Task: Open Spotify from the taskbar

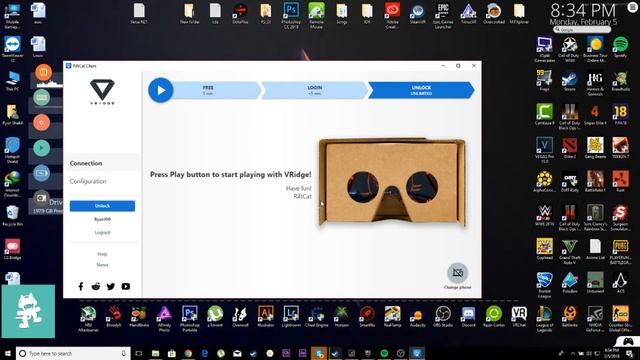Action: (384, 353)
